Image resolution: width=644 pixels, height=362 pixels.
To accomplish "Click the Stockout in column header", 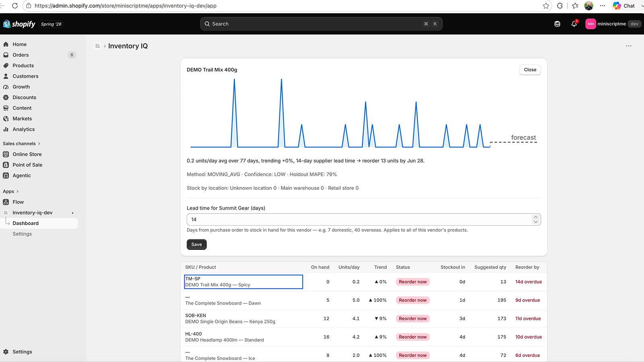I will coord(453,267).
